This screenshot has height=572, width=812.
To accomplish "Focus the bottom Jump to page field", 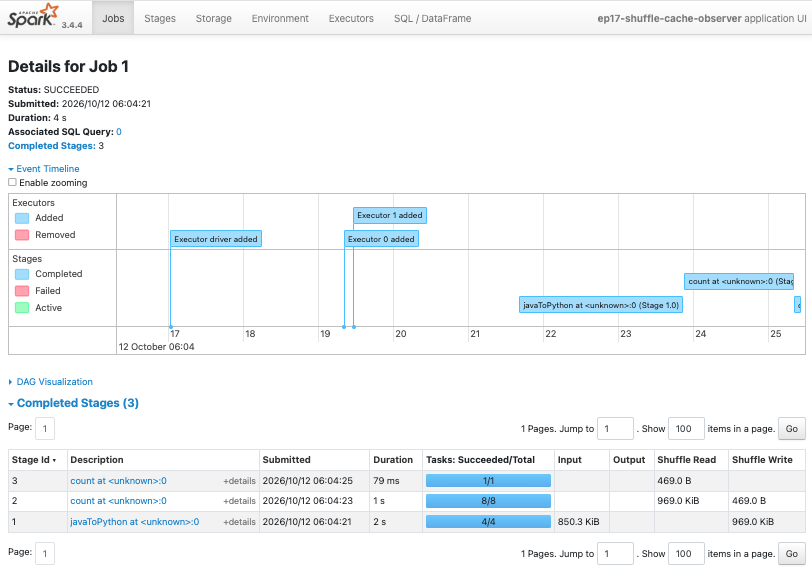I will point(615,554).
